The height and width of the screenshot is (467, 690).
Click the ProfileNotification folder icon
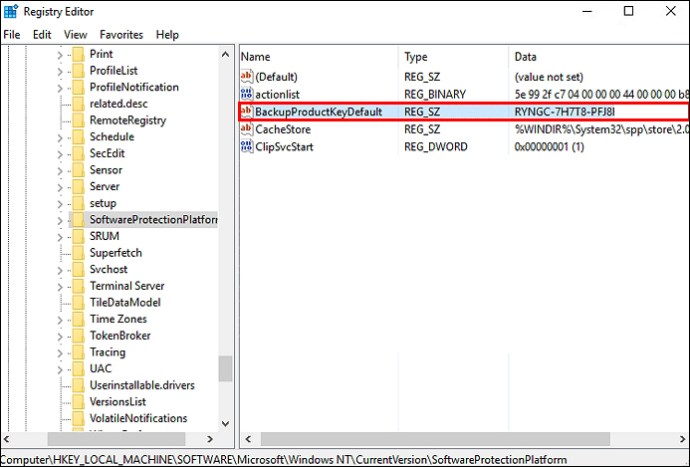coord(78,87)
